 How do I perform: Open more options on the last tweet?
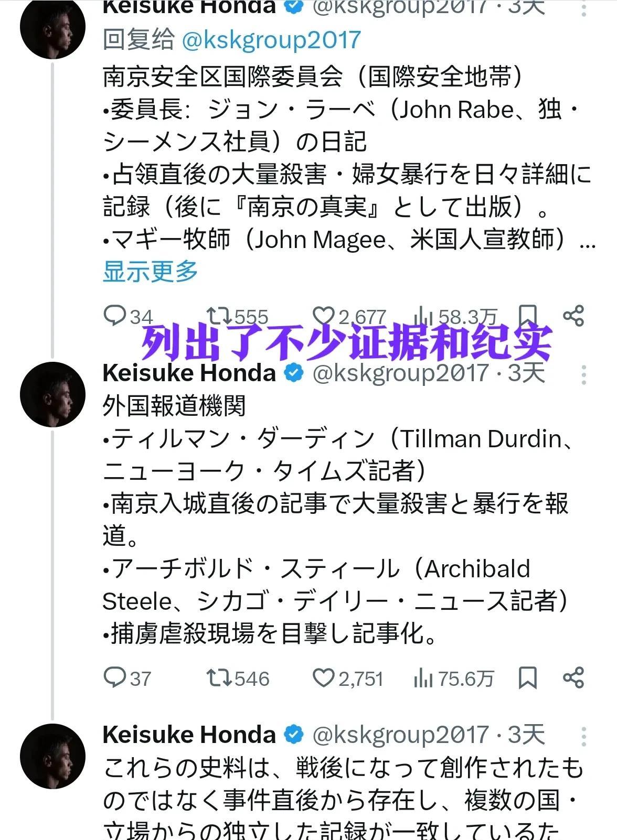coord(583,736)
